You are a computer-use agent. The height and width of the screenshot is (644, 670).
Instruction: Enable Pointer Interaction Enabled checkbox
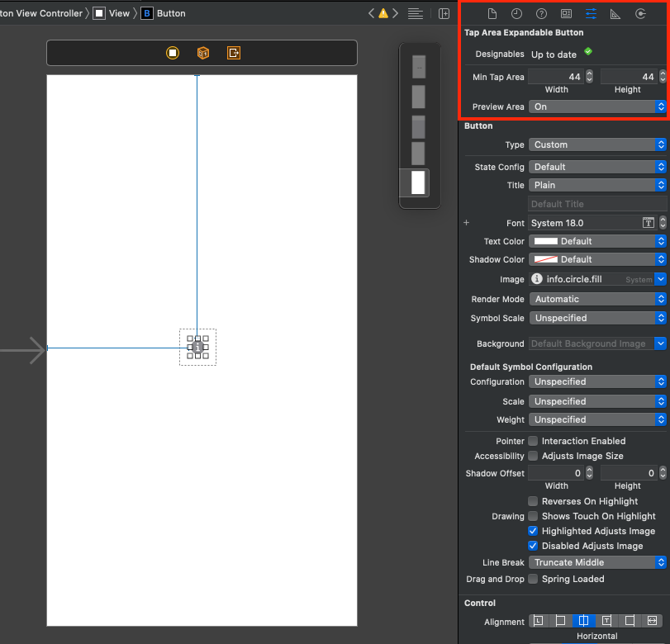tap(533, 441)
